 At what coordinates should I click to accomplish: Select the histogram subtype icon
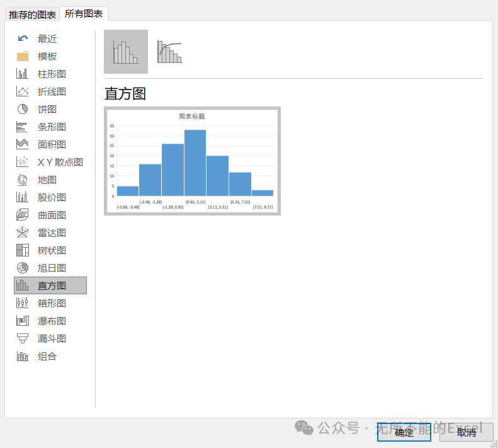(x=126, y=52)
